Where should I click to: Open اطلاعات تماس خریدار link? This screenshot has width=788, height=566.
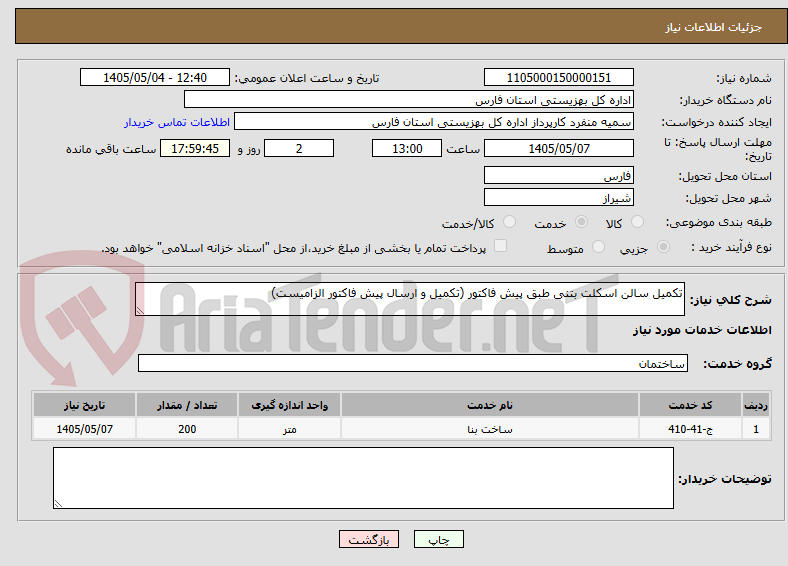(x=177, y=122)
